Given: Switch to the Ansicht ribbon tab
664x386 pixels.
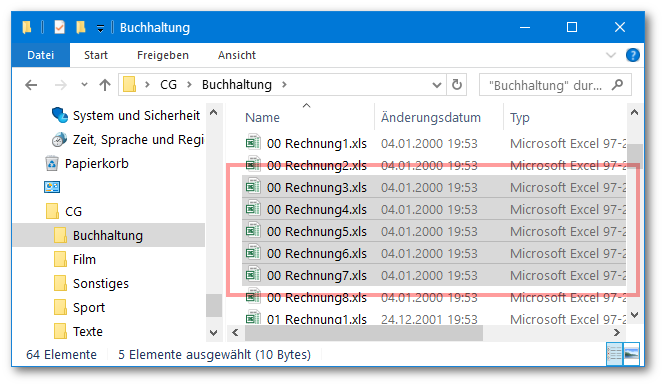Looking at the screenshot, I should pos(237,55).
